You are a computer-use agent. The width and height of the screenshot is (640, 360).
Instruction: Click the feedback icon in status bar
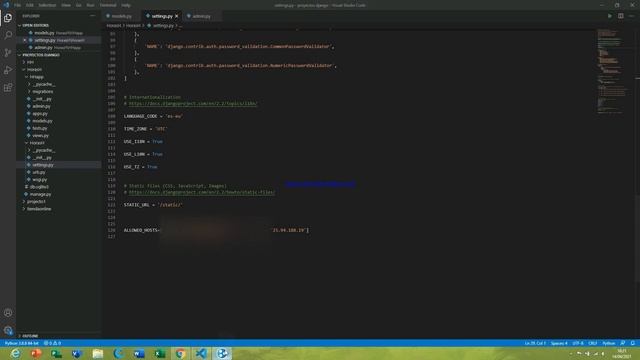(x=622, y=343)
